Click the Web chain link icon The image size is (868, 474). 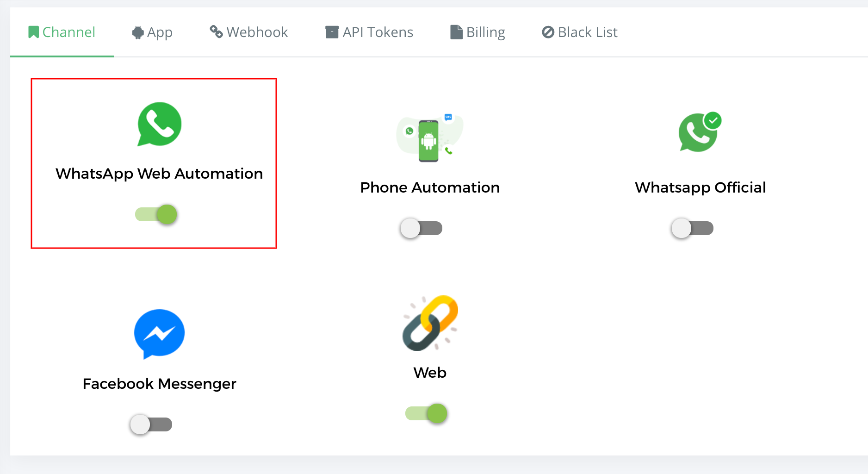430,323
